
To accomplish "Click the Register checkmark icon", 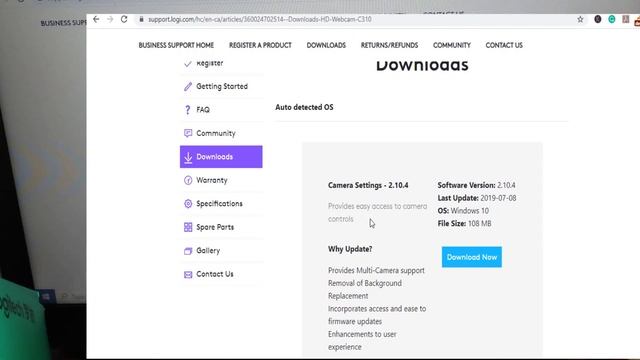I will tap(188, 64).
